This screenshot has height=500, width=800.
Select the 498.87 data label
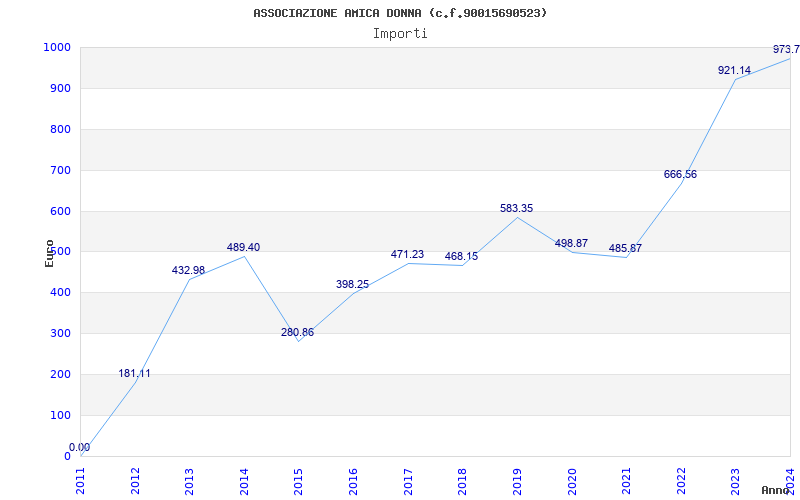(x=571, y=243)
